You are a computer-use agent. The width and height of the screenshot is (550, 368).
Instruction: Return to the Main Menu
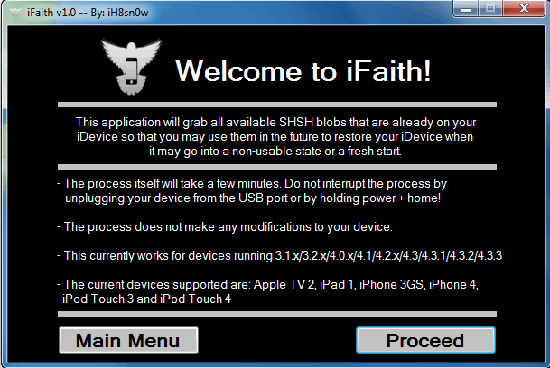(x=129, y=340)
